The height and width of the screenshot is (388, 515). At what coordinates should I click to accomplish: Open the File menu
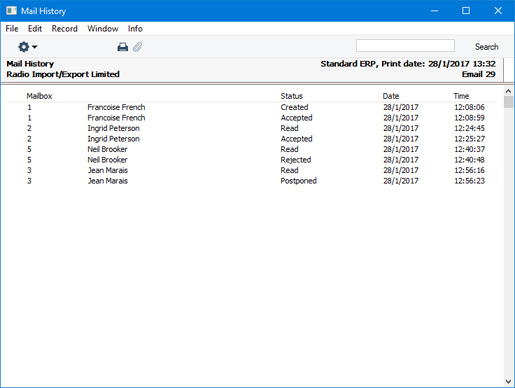(x=12, y=29)
